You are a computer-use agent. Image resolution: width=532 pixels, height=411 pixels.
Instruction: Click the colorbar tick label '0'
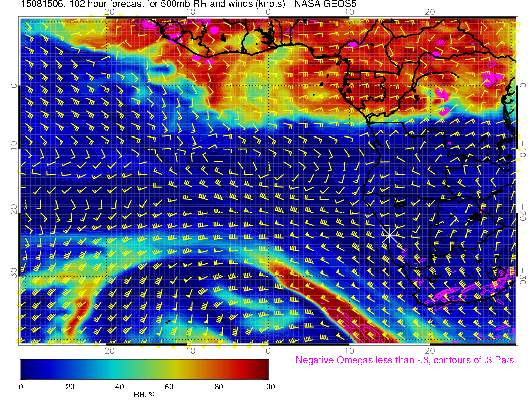click(x=21, y=387)
